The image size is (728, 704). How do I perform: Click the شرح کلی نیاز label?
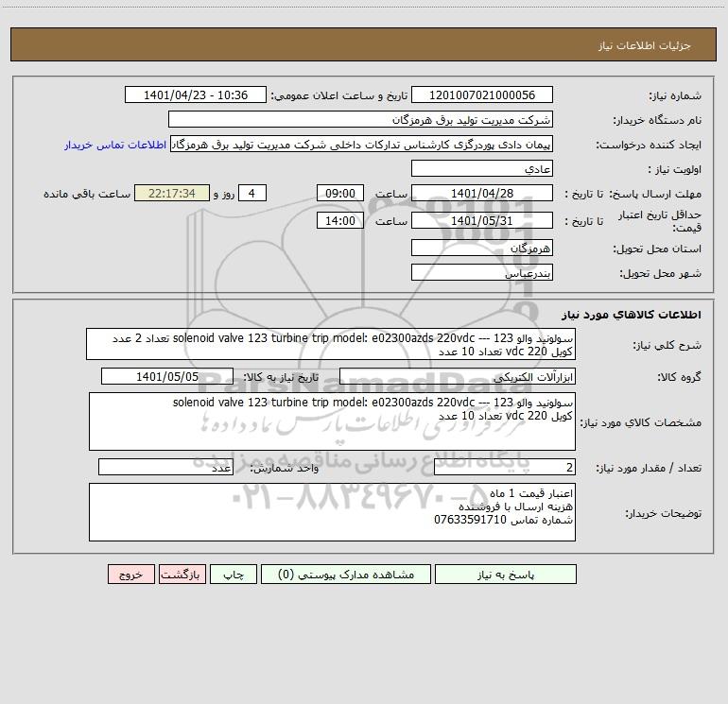tap(667, 345)
